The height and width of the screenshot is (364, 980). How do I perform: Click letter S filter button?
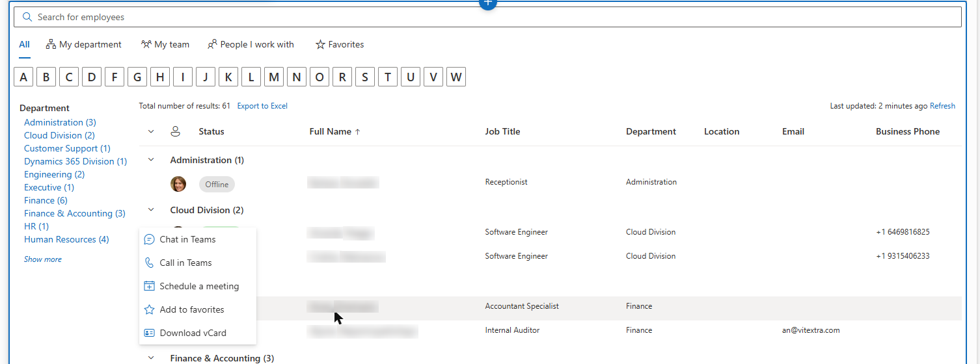[x=365, y=77]
